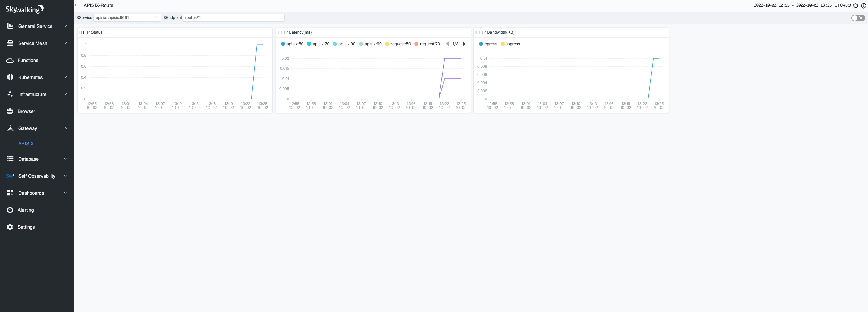Expand Infrastructure chevron

coord(65,94)
